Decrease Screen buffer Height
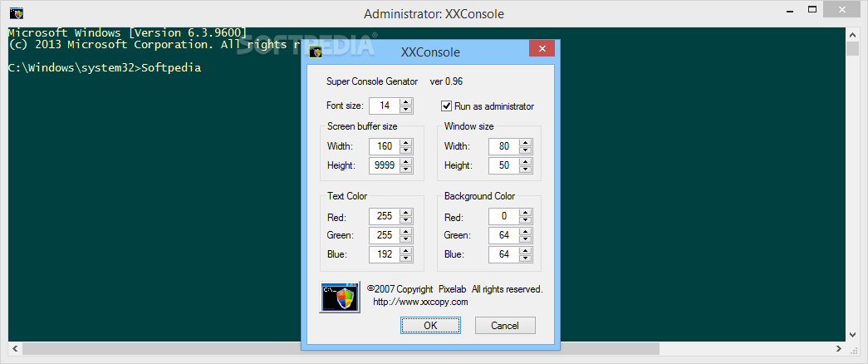The width and height of the screenshot is (868, 364). (407, 169)
